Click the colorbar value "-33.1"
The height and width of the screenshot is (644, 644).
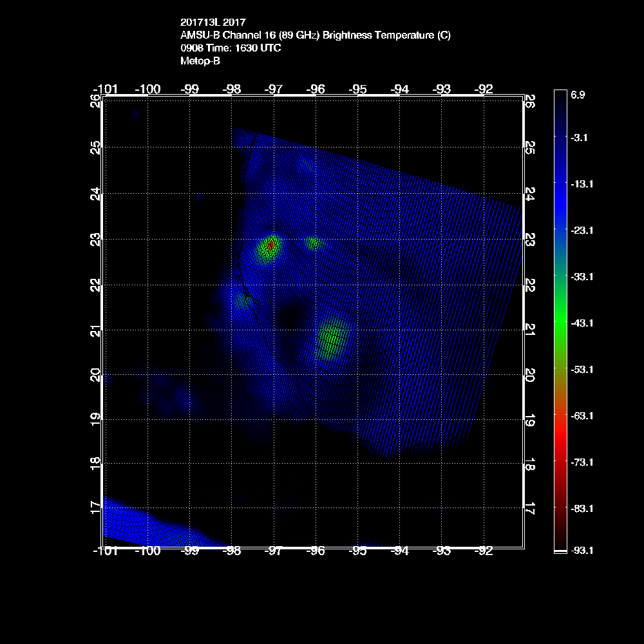click(582, 277)
